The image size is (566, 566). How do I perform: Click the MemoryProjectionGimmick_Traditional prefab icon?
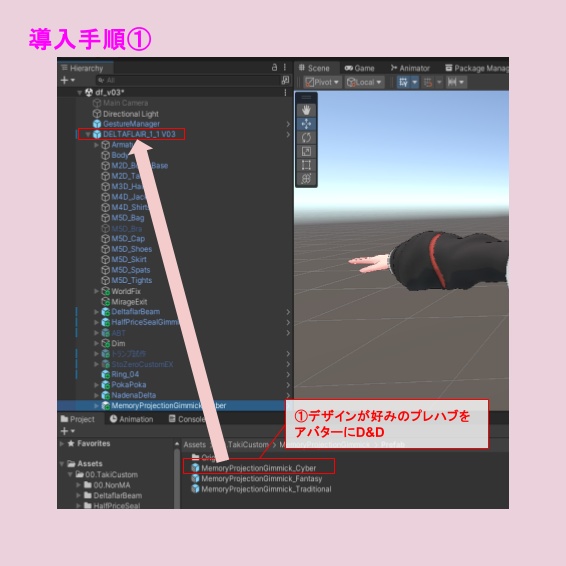195,489
